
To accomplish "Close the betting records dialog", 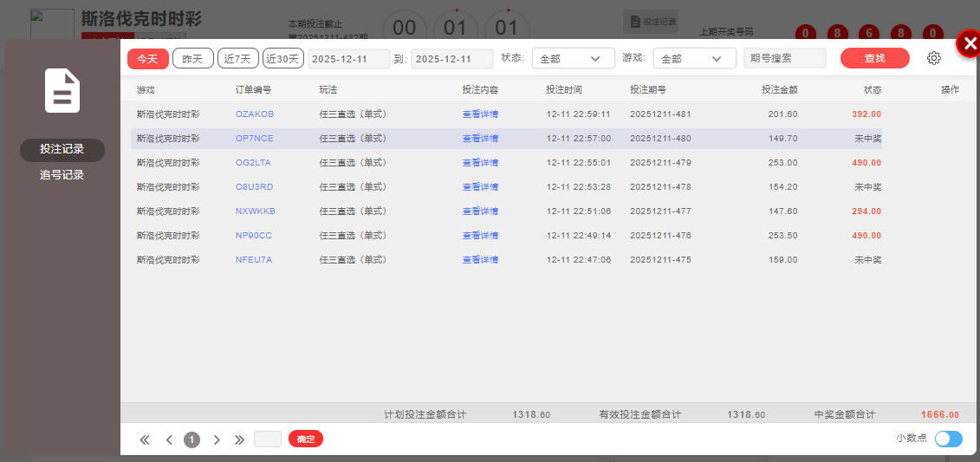I will 968,44.
